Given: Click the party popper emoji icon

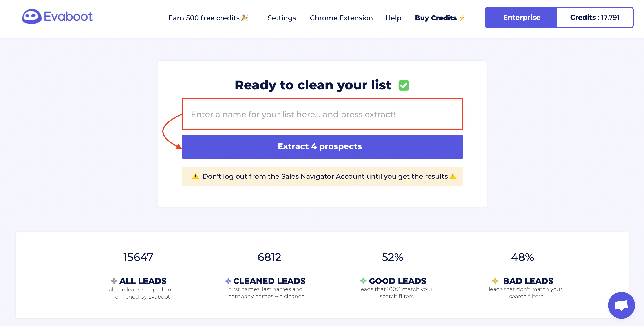Looking at the screenshot, I should pos(245,18).
